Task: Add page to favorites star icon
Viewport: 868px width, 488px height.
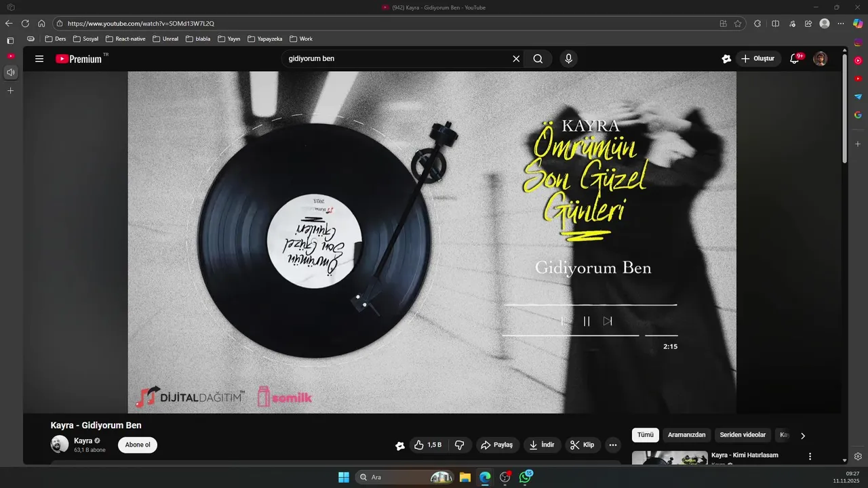Action: click(x=738, y=23)
